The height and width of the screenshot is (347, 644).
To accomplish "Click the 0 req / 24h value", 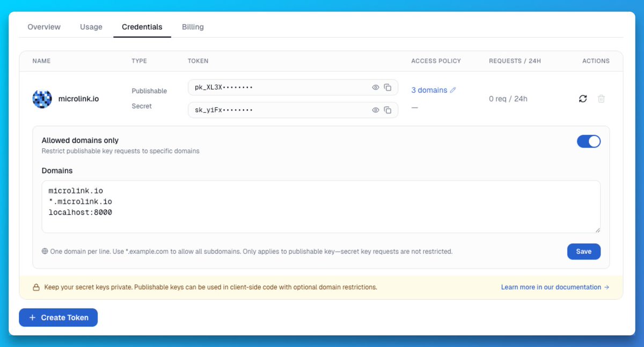I will (x=508, y=99).
